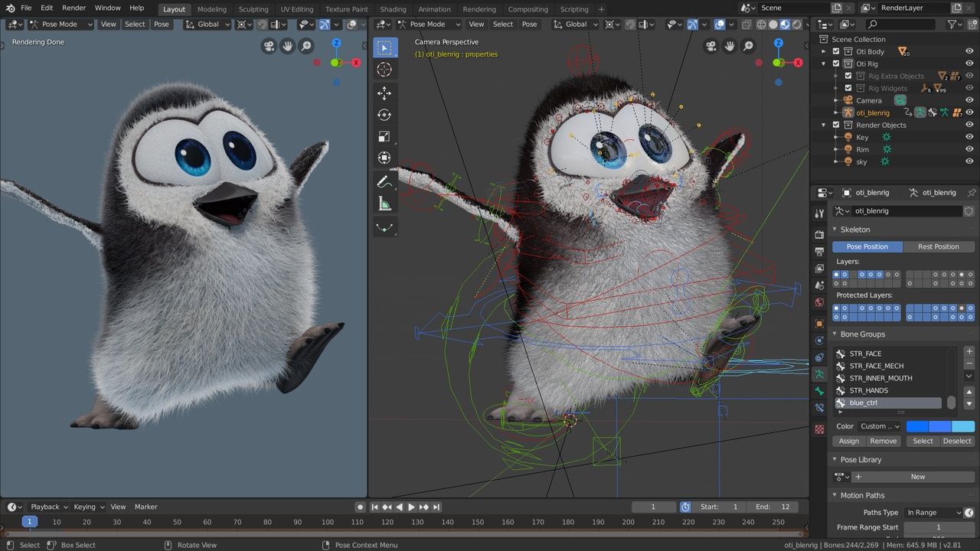Open the Paths Type In Range dropdown
The image size is (980, 551).
tap(933, 512)
